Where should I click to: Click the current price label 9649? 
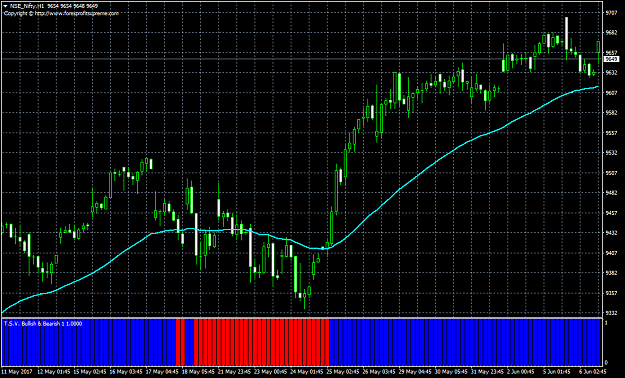[611, 59]
